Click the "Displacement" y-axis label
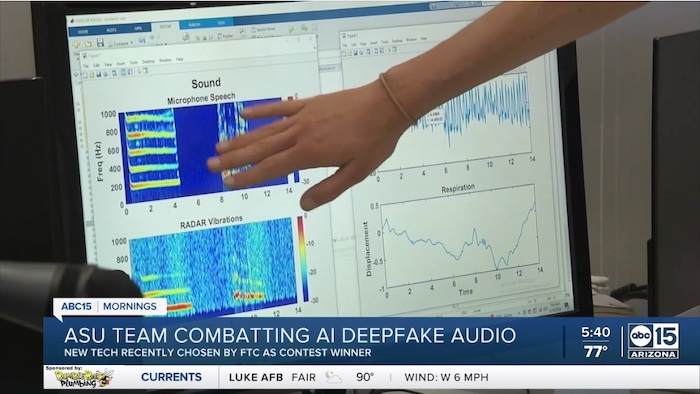Viewport: 700px width, 394px height. (x=368, y=249)
